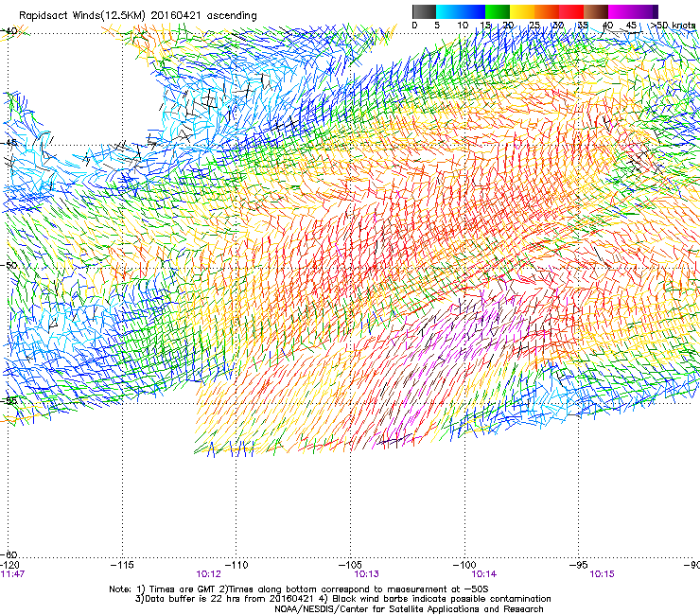Screen dimensions: 700x615
Task: Click the yellow 20–25 knots legend segment
Action: (x=522, y=11)
